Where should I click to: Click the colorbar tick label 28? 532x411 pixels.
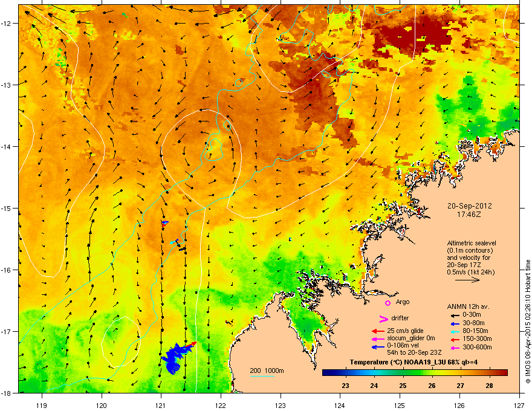pos(489,386)
